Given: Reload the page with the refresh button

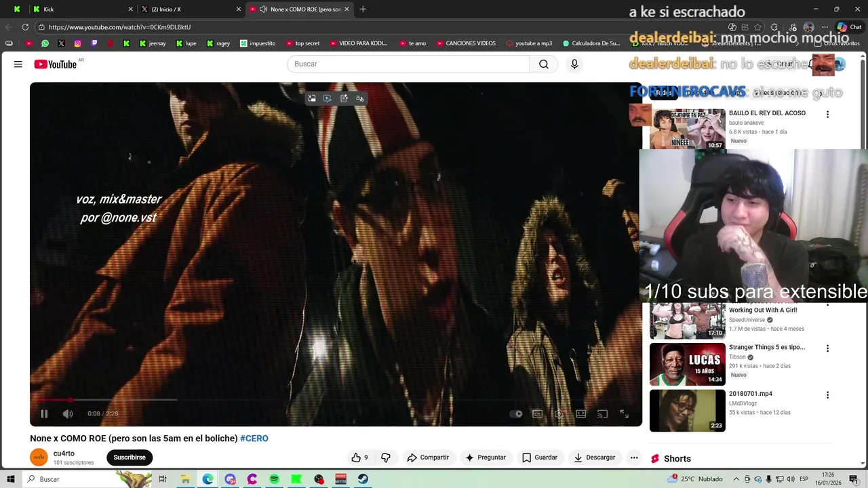Looking at the screenshot, I should coord(25,27).
